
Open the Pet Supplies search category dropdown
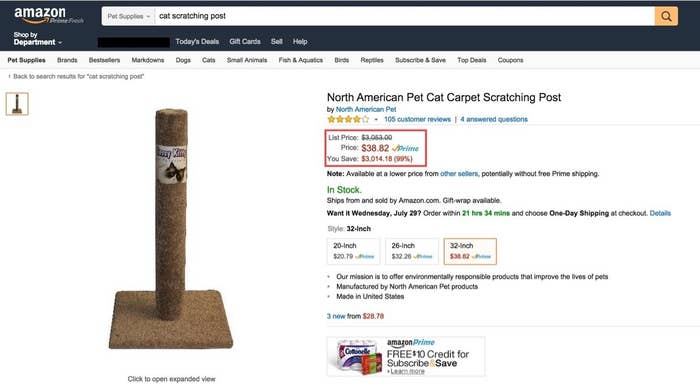(129, 16)
